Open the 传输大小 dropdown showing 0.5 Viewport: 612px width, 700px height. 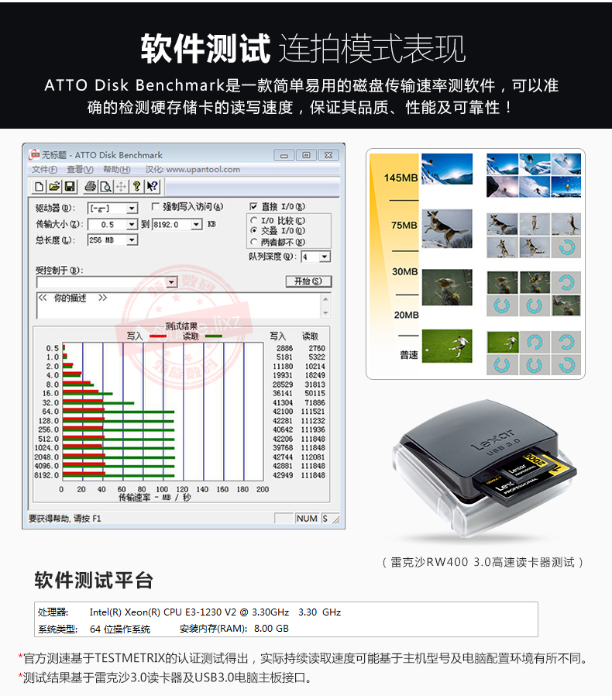[x=132, y=225]
